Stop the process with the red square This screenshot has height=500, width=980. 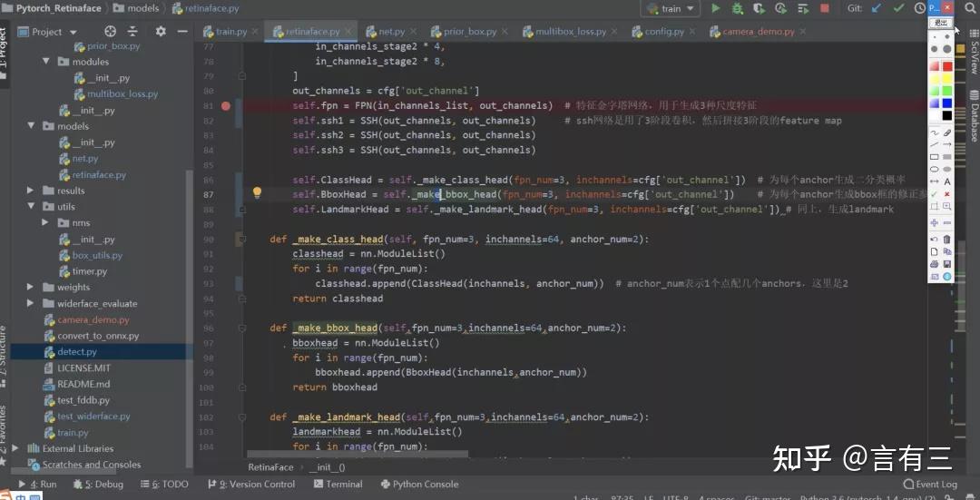(824, 8)
